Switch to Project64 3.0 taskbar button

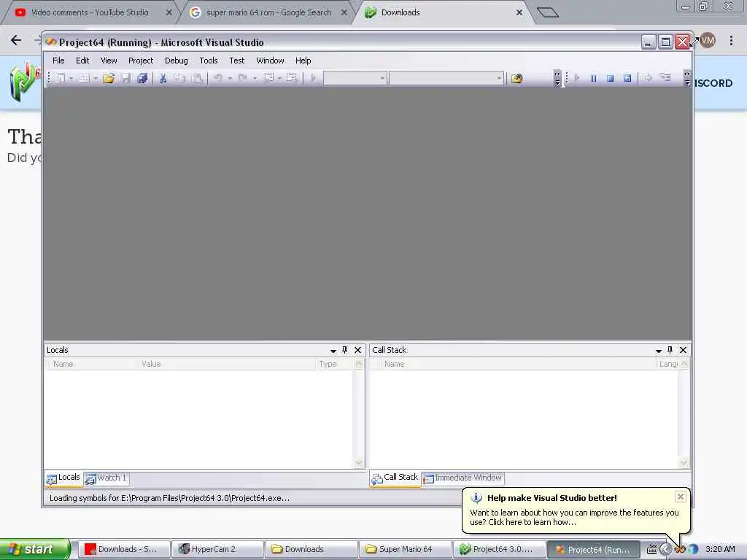(x=499, y=550)
